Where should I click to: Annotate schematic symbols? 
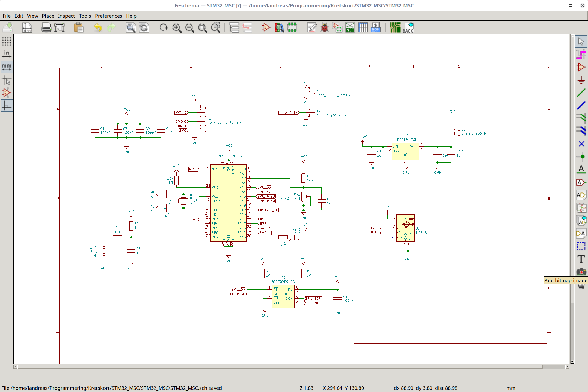(312, 27)
